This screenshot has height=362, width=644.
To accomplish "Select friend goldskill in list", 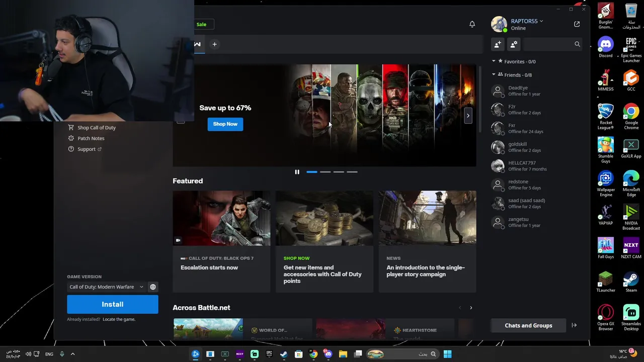I will tap(536, 147).
